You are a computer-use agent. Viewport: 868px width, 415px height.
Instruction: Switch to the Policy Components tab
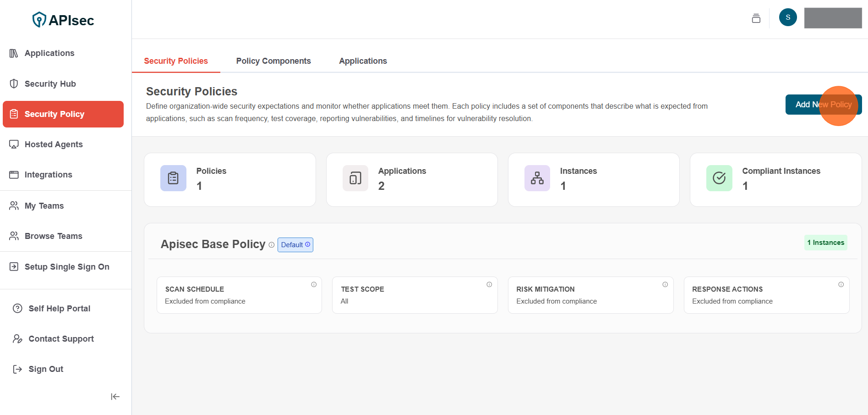(x=273, y=61)
